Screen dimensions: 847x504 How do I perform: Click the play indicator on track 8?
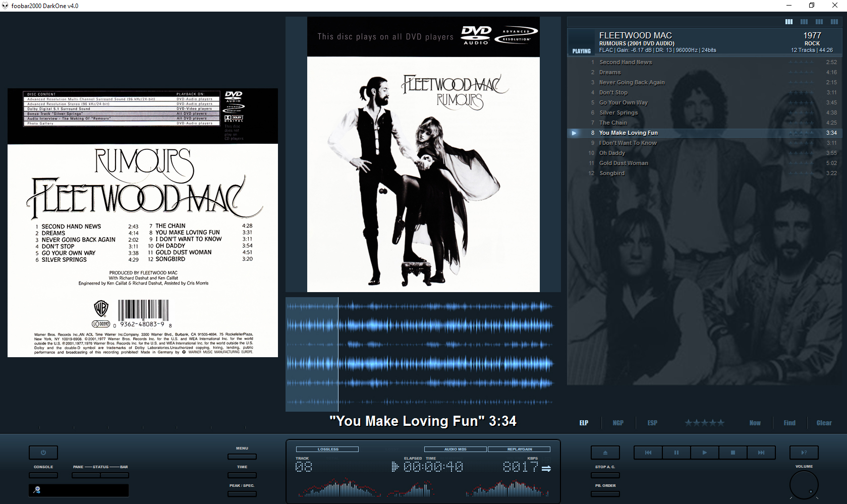(574, 133)
